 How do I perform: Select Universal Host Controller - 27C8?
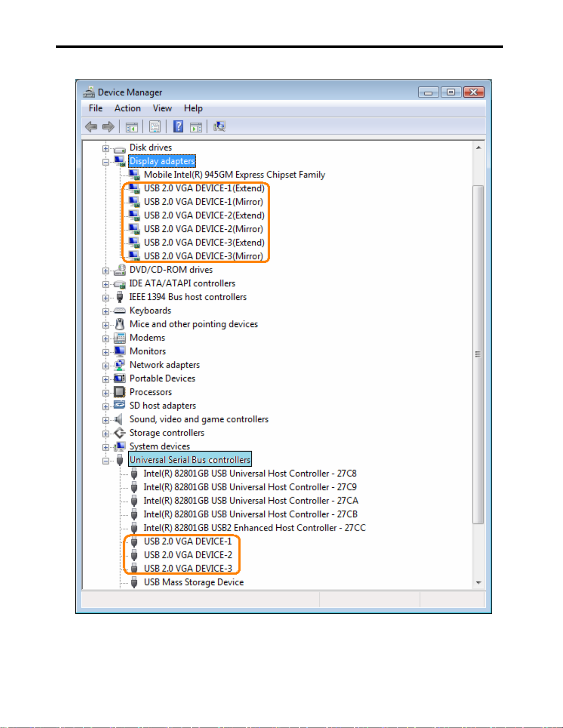(250, 474)
